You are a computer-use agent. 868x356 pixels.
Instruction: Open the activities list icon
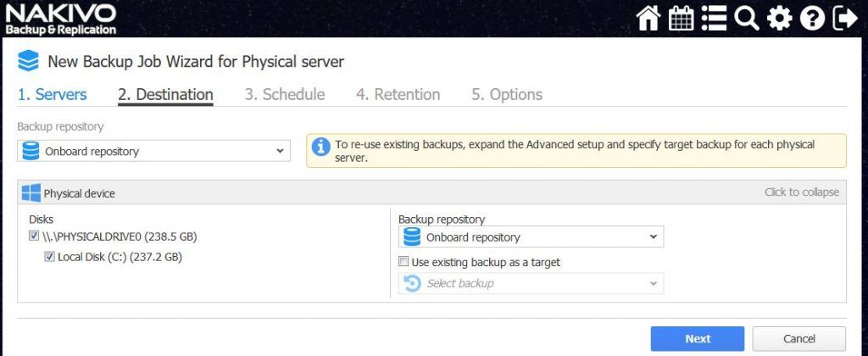(x=714, y=19)
